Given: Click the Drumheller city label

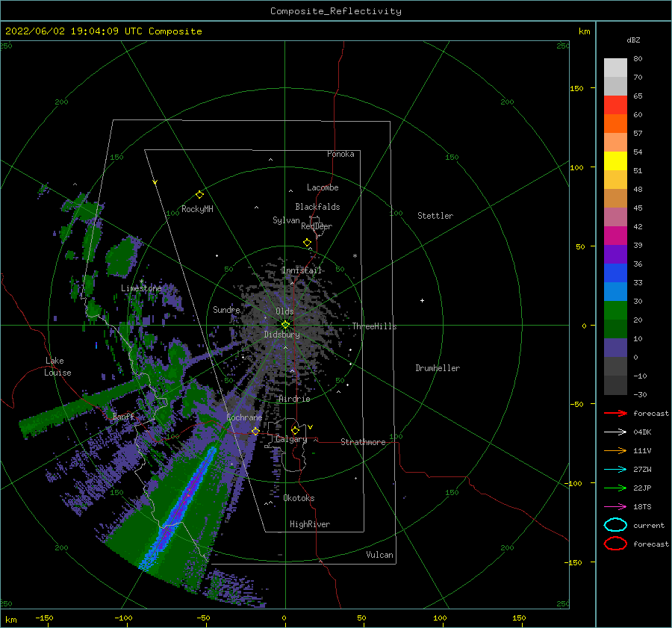Looking at the screenshot, I should 438,368.
